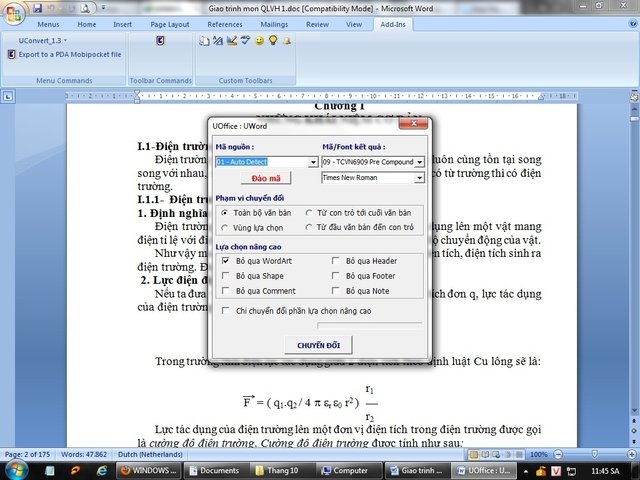Screen dimensions: 640x480
Task: Uncheck Bỏ qua WordArt checkbox
Action: tap(225, 260)
